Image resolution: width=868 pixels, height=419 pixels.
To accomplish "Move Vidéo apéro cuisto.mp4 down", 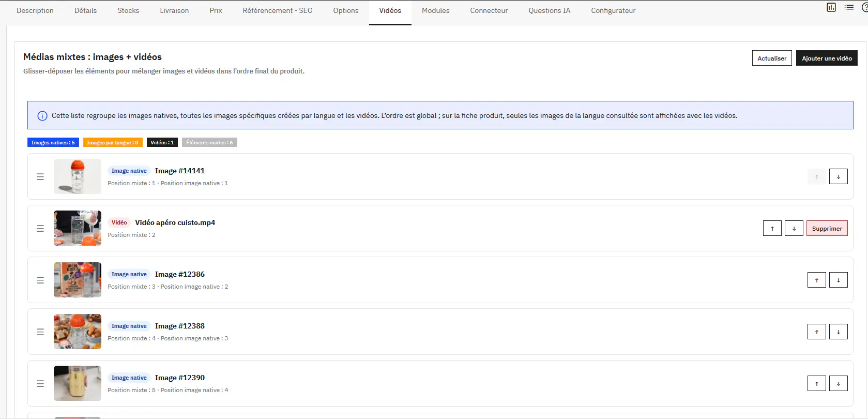I will [794, 228].
